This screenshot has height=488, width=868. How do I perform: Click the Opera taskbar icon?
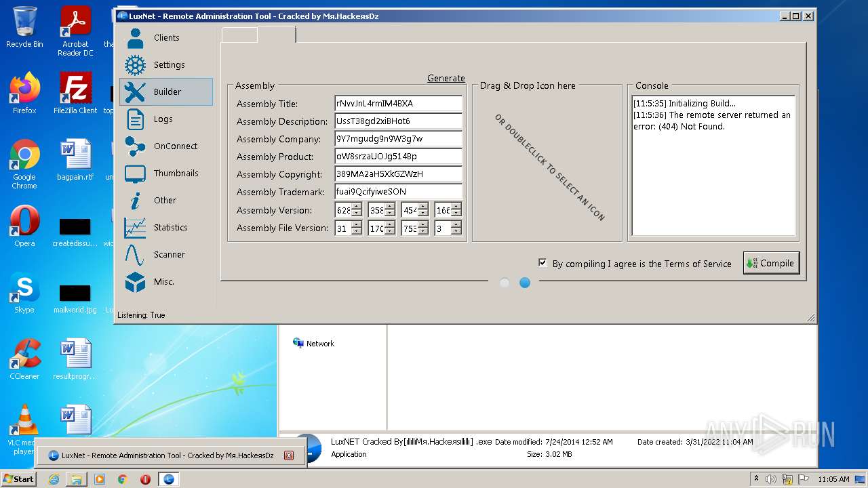pos(145,479)
